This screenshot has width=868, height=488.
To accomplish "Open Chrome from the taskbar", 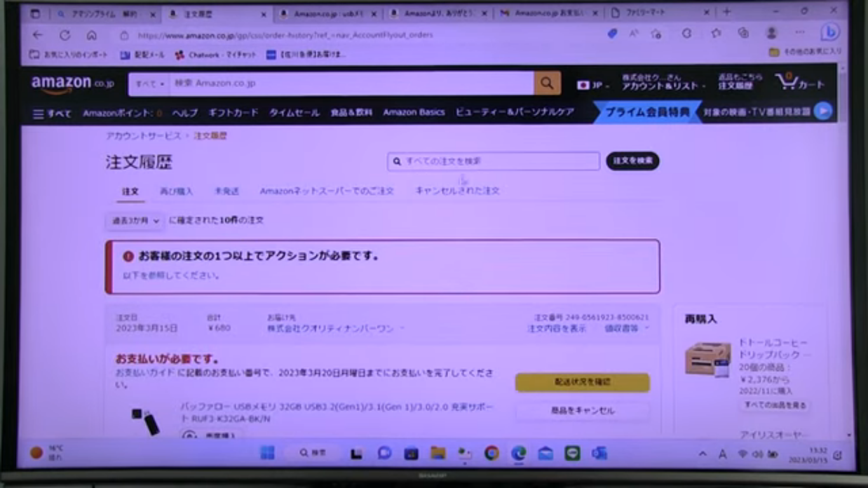I will [x=491, y=453].
